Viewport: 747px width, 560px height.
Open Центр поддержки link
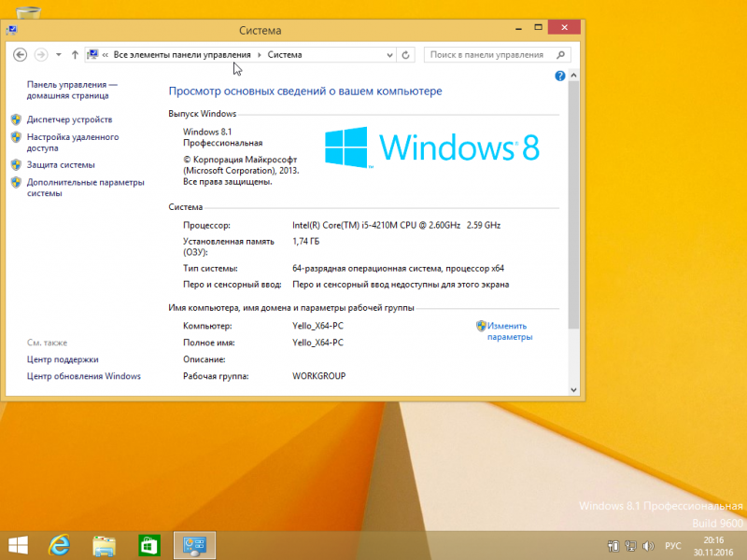click(x=63, y=359)
